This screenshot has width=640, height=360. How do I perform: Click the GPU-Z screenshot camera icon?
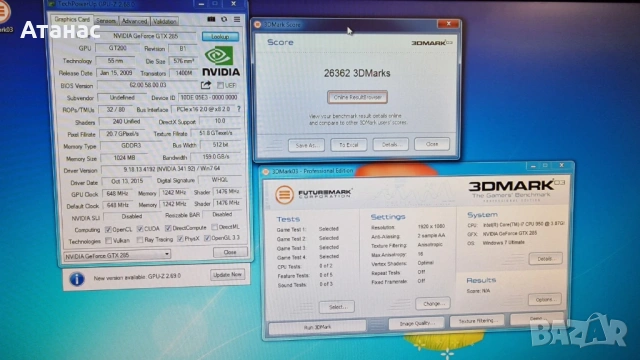[x=211, y=19]
